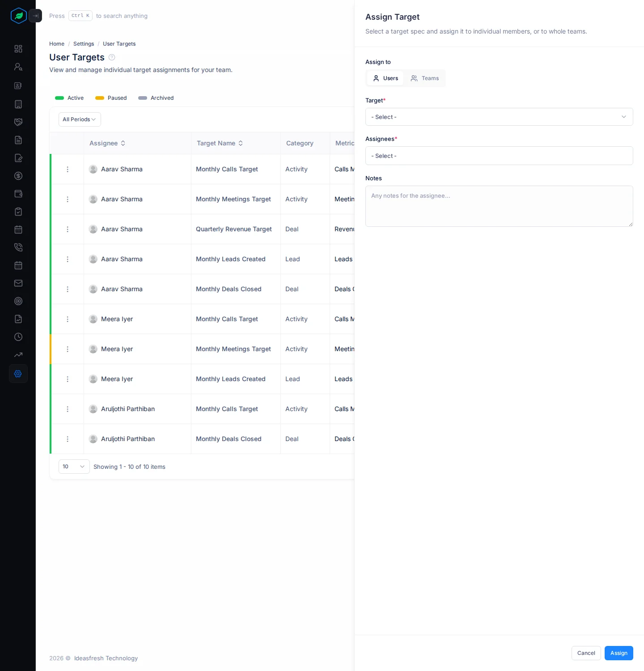Open row menu for Meera Iyer Monthly Meetings Target
The height and width of the screenshot is (671, 644).
pyautogui.click(x=68, y=349)
